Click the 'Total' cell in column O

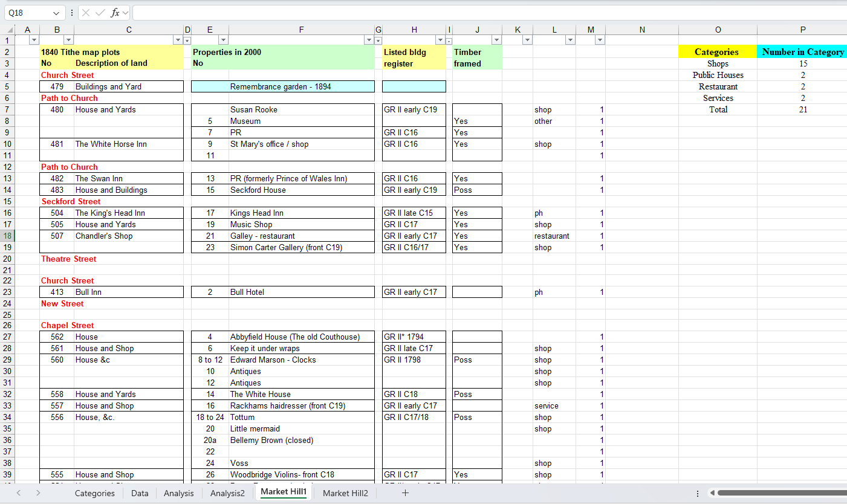point(718,109)
